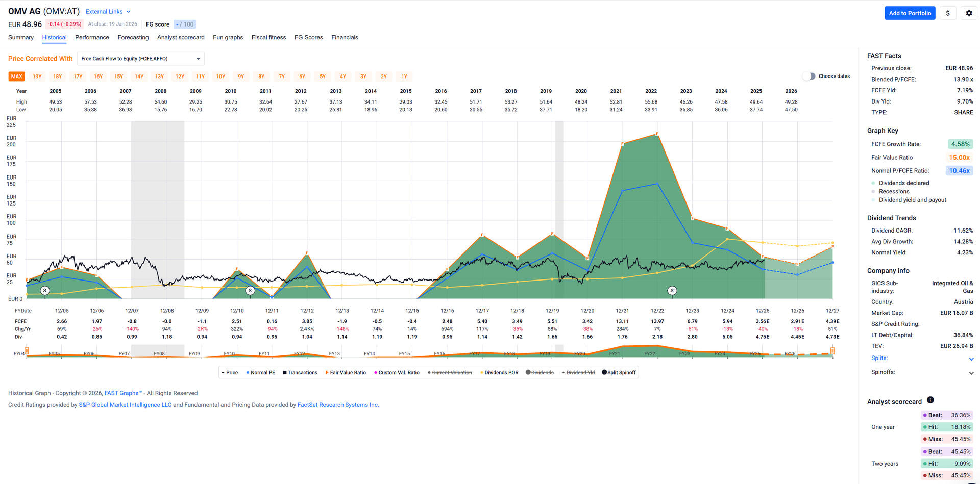Toggle Dividends declared in Graph Key
Image resolution: width=980 pixels, height=484 pixels.
point(903,183)
